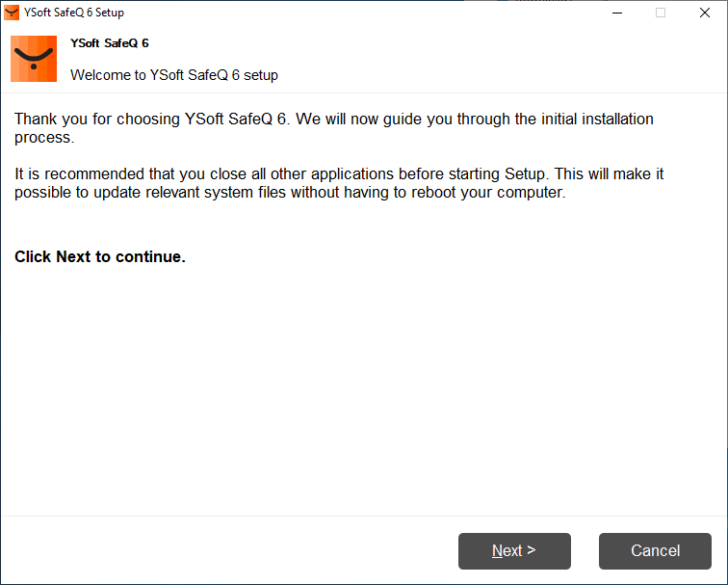Click the large orange YSoft SafeQ logo
The image size is (728, 585).
pos(34,59)
